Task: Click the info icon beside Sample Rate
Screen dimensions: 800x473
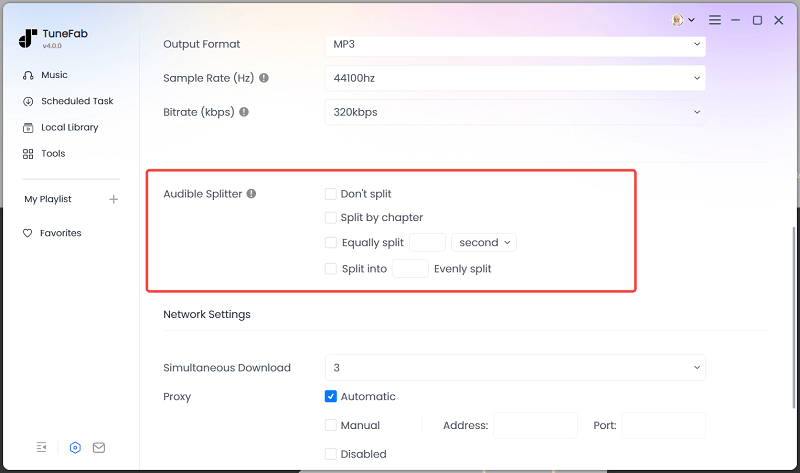Action: (264, 77)
